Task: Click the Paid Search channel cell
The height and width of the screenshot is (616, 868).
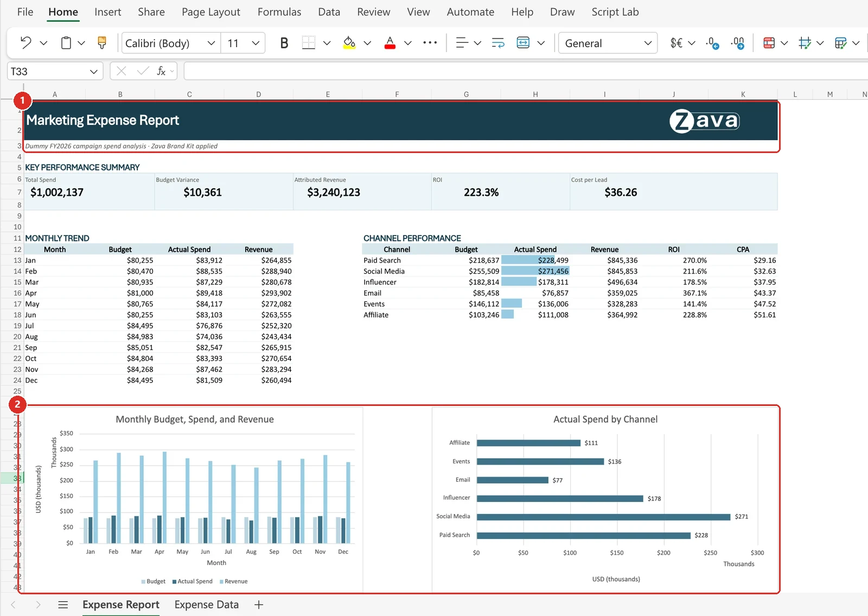Action: coord(382,261)
